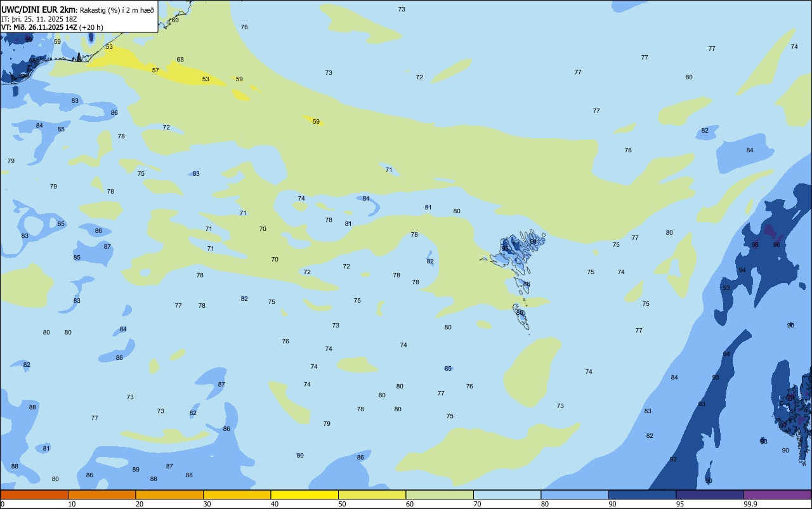Click the 0–10 dark orange legend swatch
The height and width of the screenshot is (509, 812).
(x=34, y=494)
